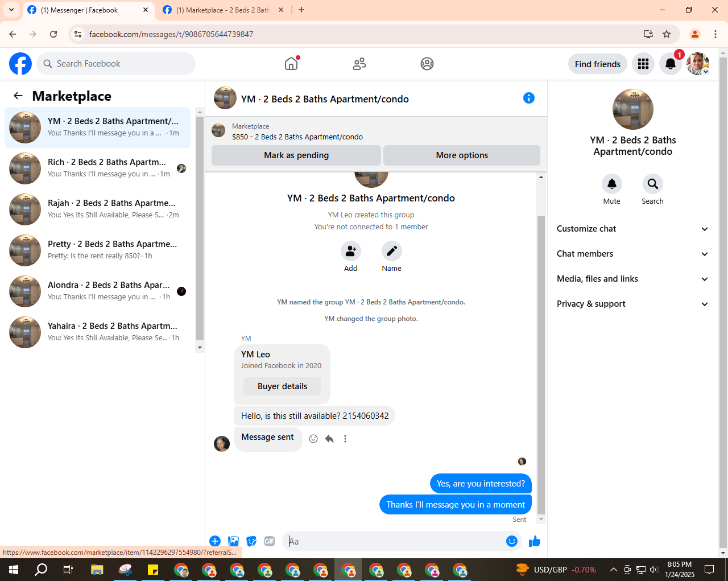Open the Home feed icon
Viewport: 728px width, 581px height.
coord(291,64)
